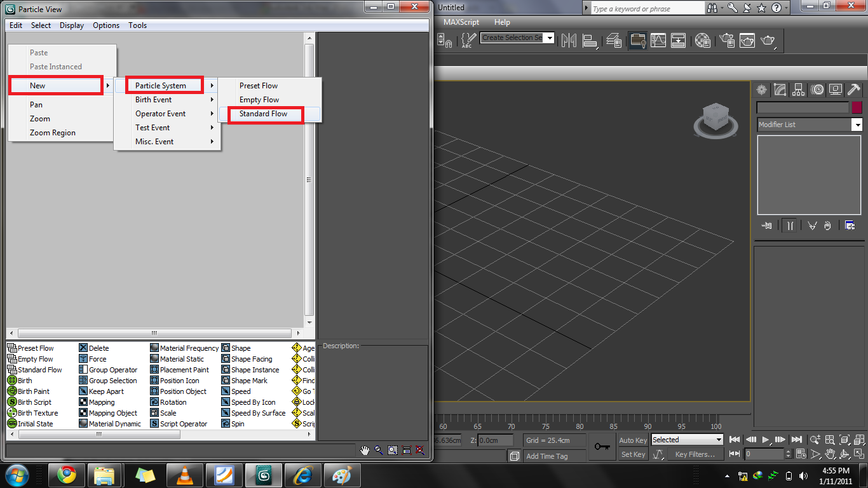Open the Modifier List dropdown
Viewport: 868px width, 488px height.
click(808, 125)
